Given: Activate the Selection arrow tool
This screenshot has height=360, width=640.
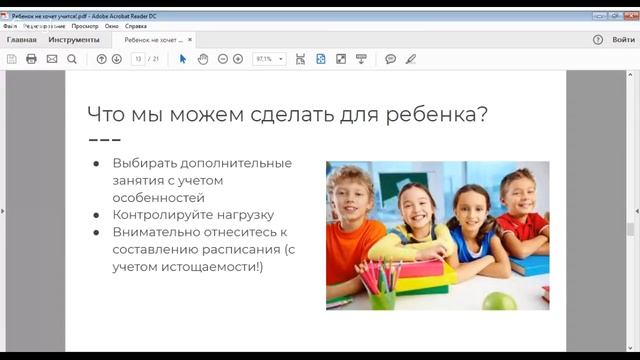Looking at the screenshot, I should click(x=183, y=59).
